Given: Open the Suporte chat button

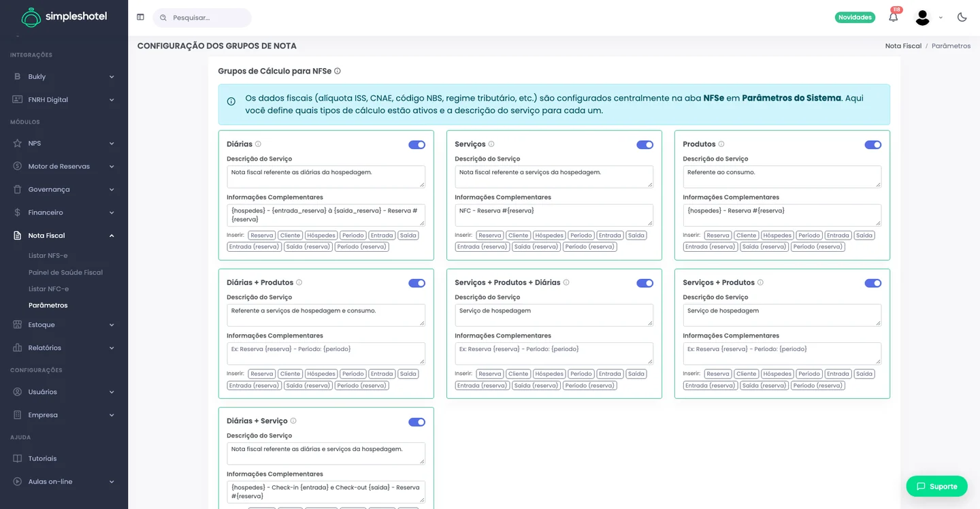Looking at the screenshot, I should point(936,486).
